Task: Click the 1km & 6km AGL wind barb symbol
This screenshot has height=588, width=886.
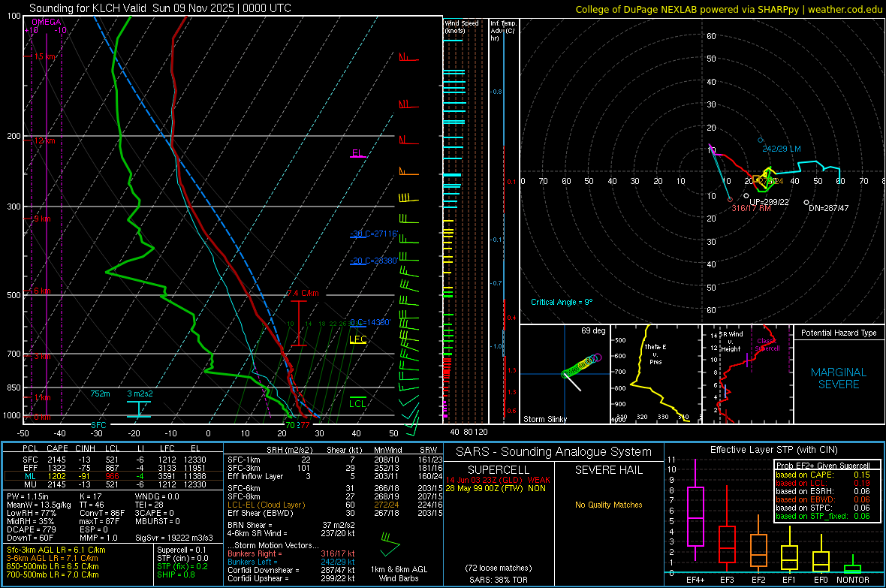Action: 390,544
